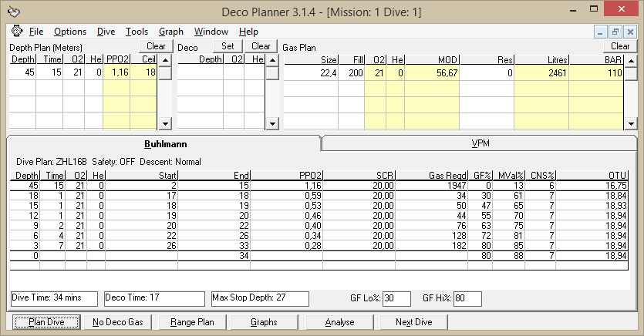Clear the Depth Plan table
The height and width of the screenshot is (336, 644).
(x=156, y=46)
